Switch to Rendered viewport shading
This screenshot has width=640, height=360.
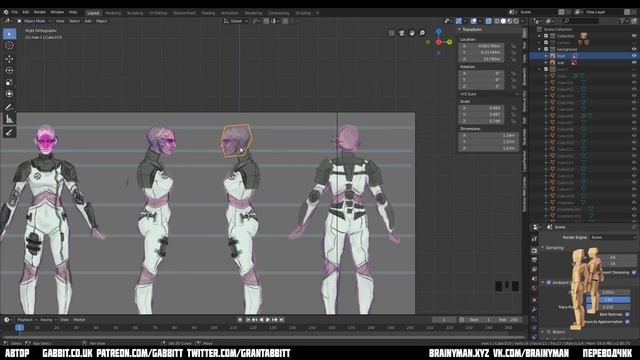pyautogui.click(x=516, y=21)
